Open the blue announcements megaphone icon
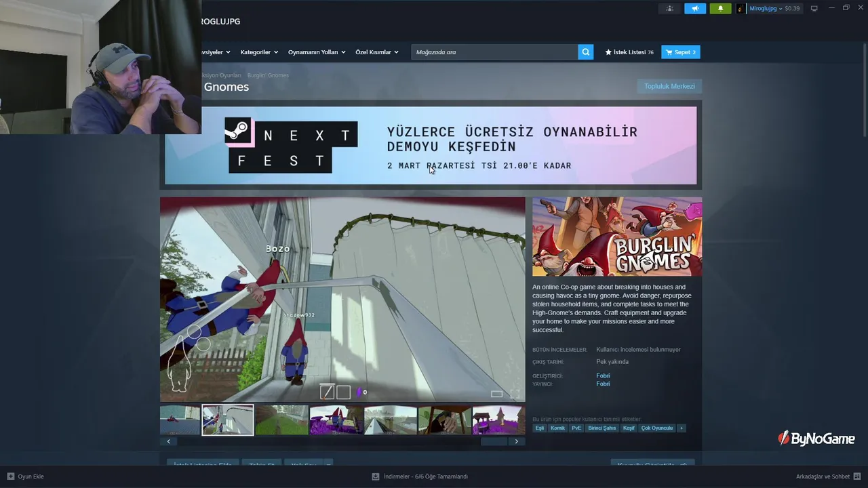This screenshot has height=488, width=868. coord(694,8)
